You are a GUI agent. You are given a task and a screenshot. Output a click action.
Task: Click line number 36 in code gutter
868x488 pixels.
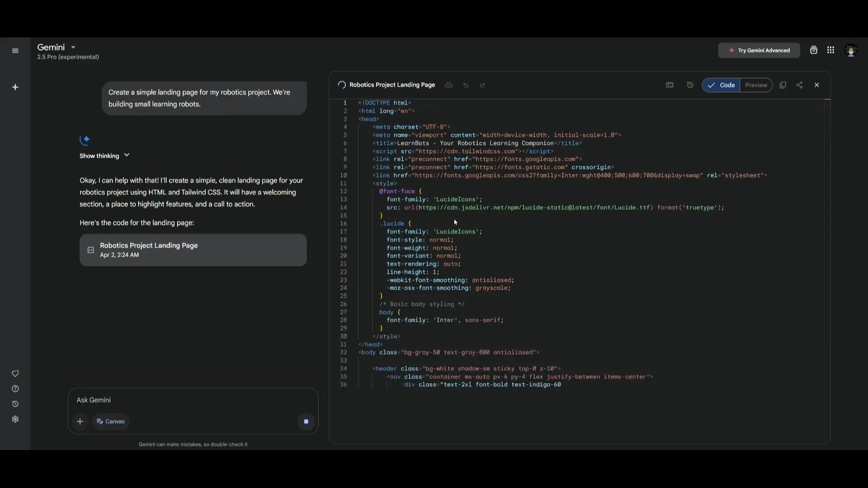344,385
